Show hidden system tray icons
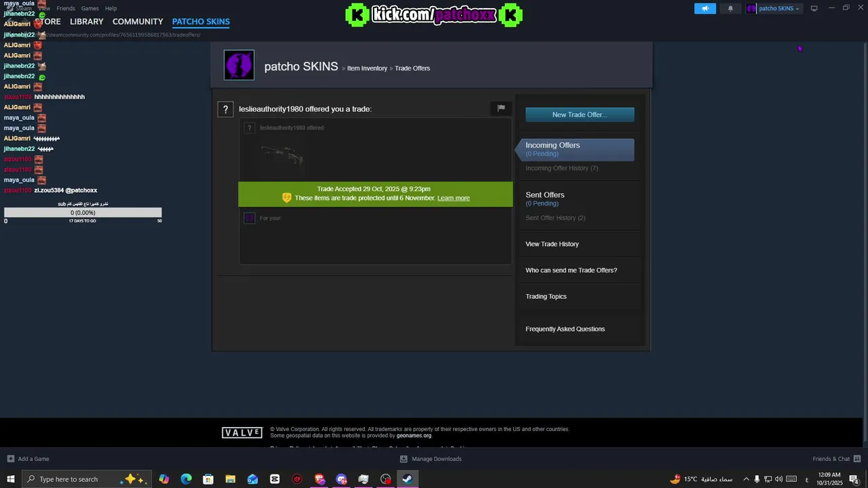This screenshot has height=488, width=868. (x=746, y=479)
